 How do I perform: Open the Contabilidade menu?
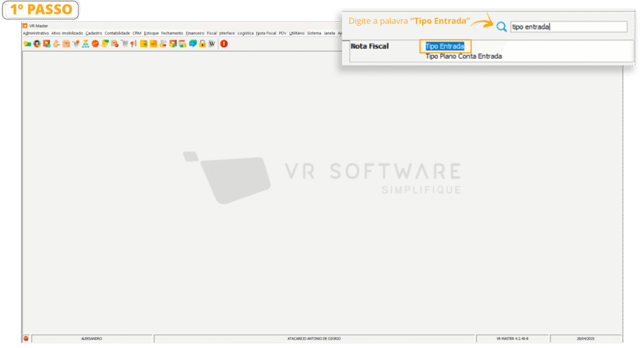[117, 33]
